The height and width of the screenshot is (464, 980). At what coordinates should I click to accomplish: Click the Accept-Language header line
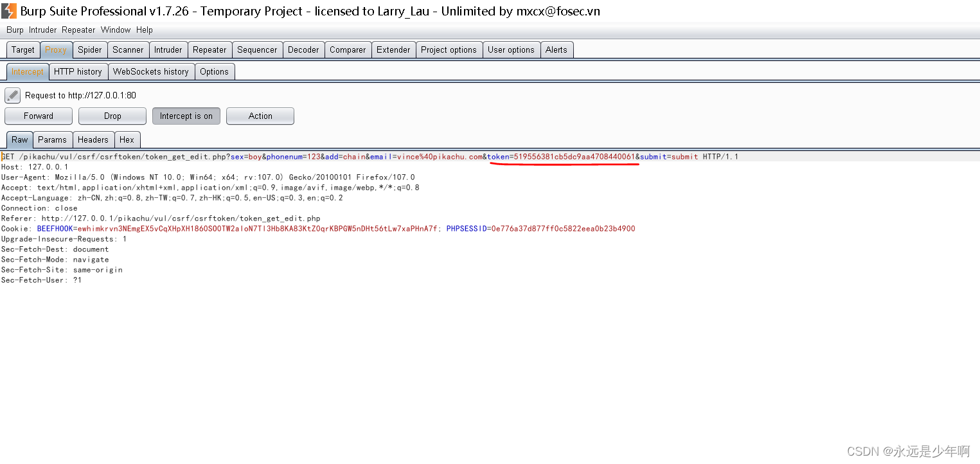[172, 198]
